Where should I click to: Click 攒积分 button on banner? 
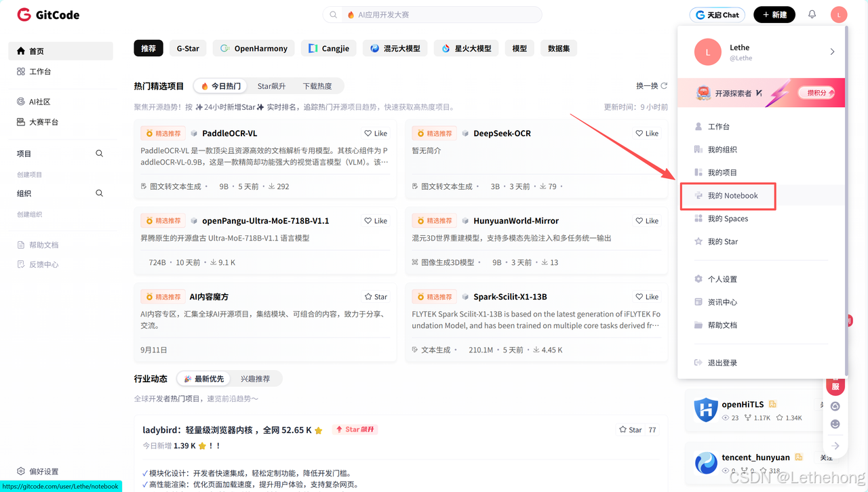click(x=816, y=93)
